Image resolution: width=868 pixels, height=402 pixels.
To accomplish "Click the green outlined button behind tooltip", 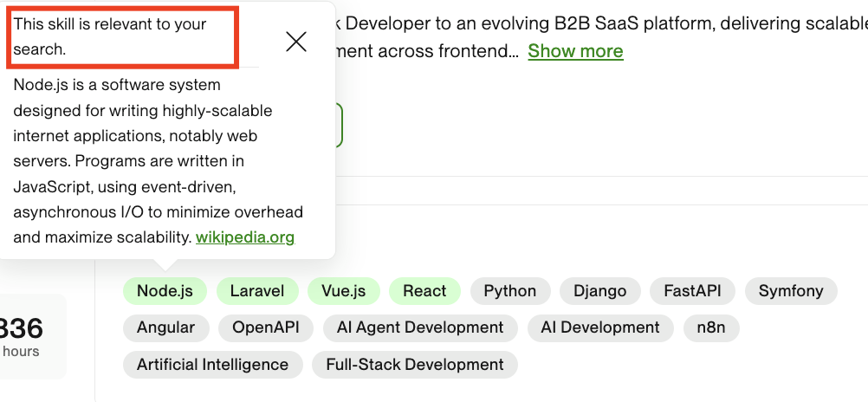I will pos(339,126).
